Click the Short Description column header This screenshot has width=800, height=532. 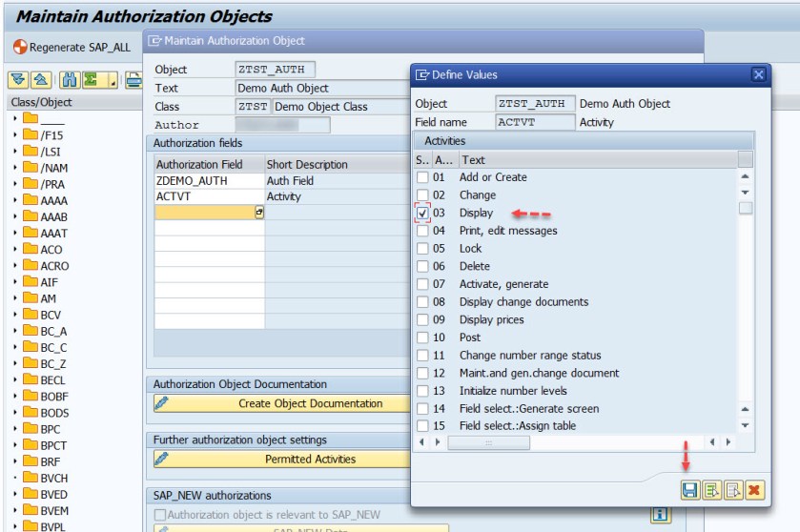pyautogui.click(x=338, y=164)
